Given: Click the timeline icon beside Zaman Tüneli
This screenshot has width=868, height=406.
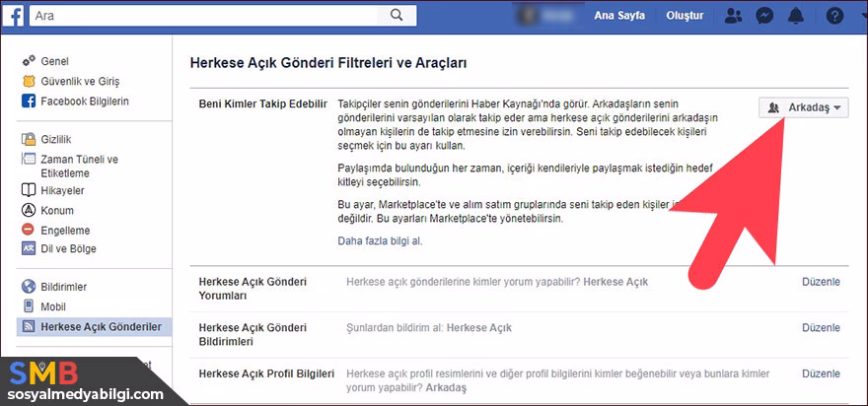Looking at the screenshot, I should coord(29,159).
